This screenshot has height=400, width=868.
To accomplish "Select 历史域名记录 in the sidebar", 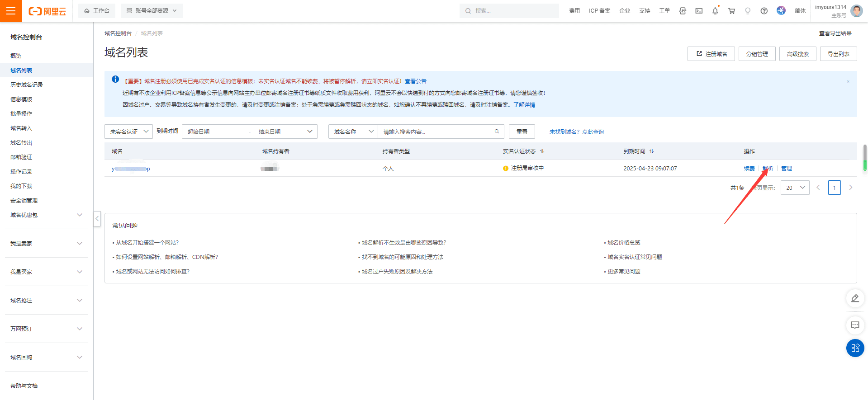I will click(x=27, y=85).
